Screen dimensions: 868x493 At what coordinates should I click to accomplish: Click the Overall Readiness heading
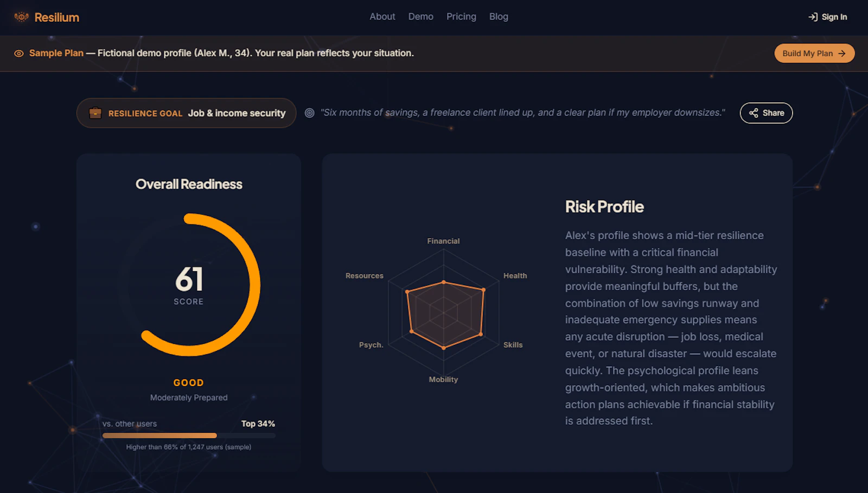[x=189, y=184]
